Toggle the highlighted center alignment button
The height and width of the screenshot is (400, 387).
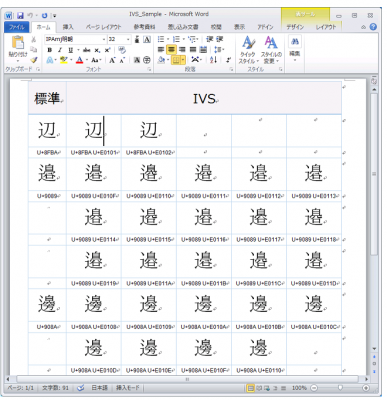pos(171,50)
